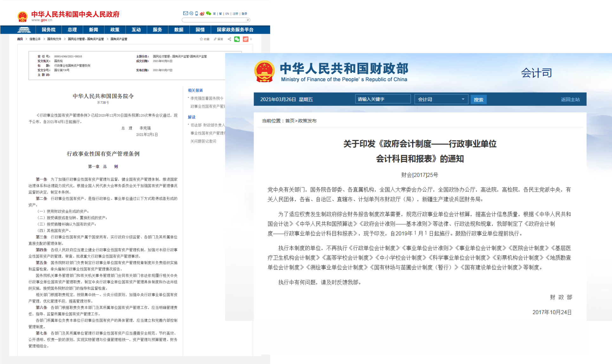612x364 pixels.
Task: Open the 新闻 navigation tab
Action: point(93,30)
